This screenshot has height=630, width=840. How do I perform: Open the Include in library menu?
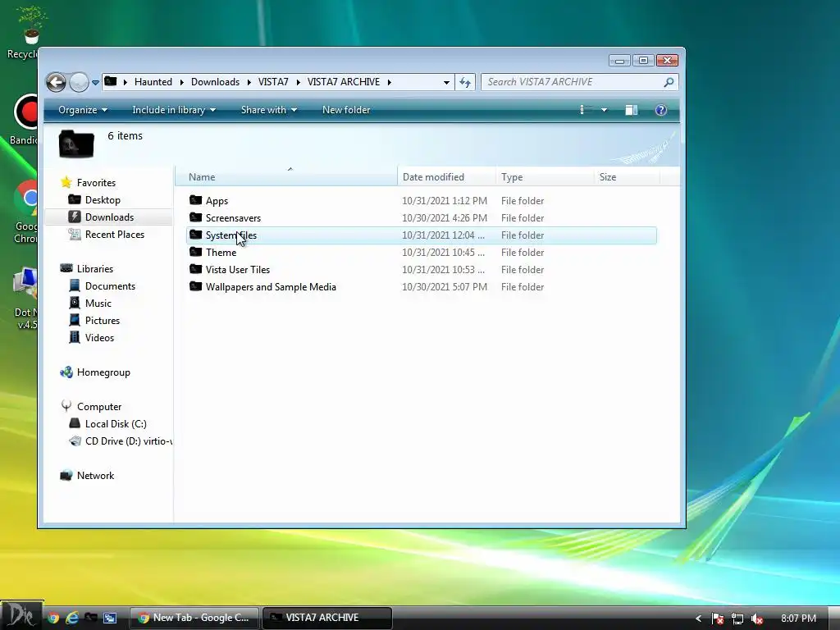(174, 110)
